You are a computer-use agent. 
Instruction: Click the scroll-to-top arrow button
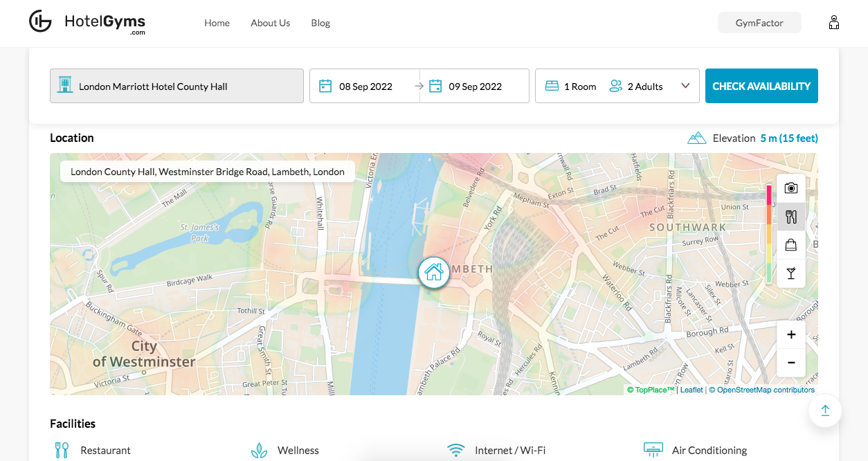click(x=825, y=410)
